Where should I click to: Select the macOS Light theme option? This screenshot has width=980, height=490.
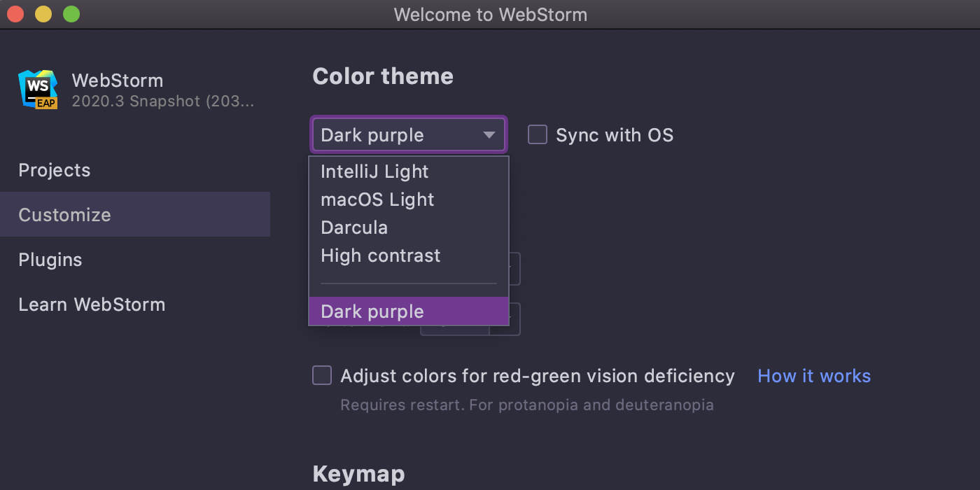click(x=377, y=199)
